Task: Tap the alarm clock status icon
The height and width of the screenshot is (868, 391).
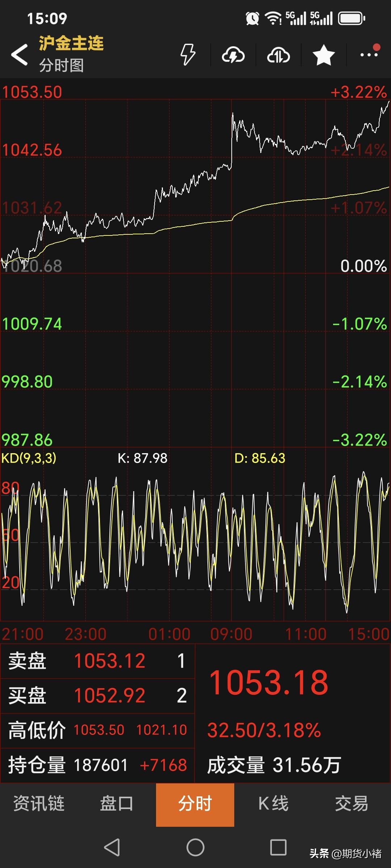Action: [x=252, y=18]
